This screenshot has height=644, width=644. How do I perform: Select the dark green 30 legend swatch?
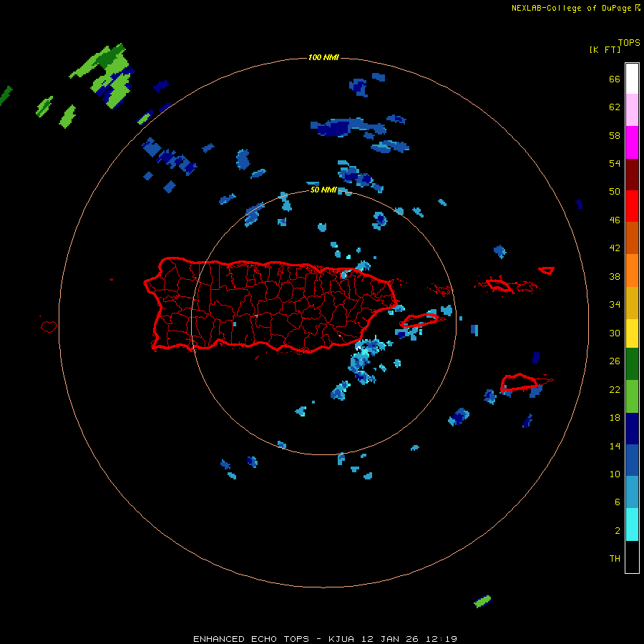(x=632, y=364)
